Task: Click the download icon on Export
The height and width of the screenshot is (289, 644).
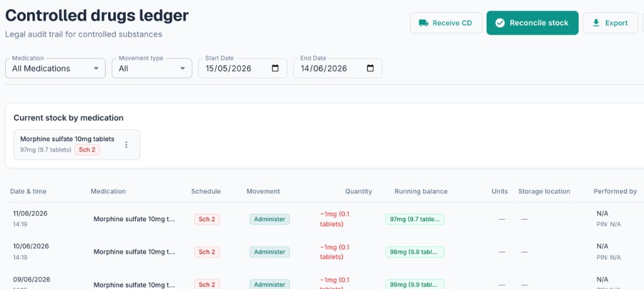Action: tap(596, 23)
